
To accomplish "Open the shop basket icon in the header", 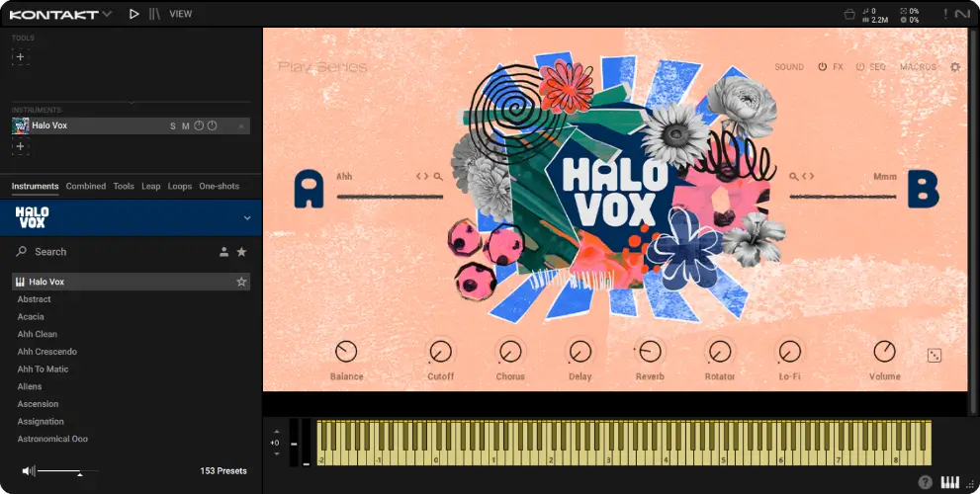I will (x=848, y=15).
